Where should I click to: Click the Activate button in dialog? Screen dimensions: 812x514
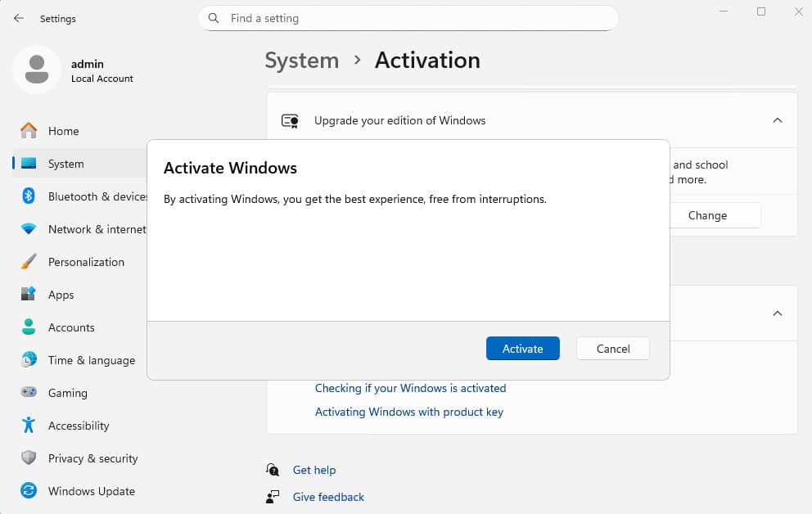pyautogui.click(x=522, y=349)
